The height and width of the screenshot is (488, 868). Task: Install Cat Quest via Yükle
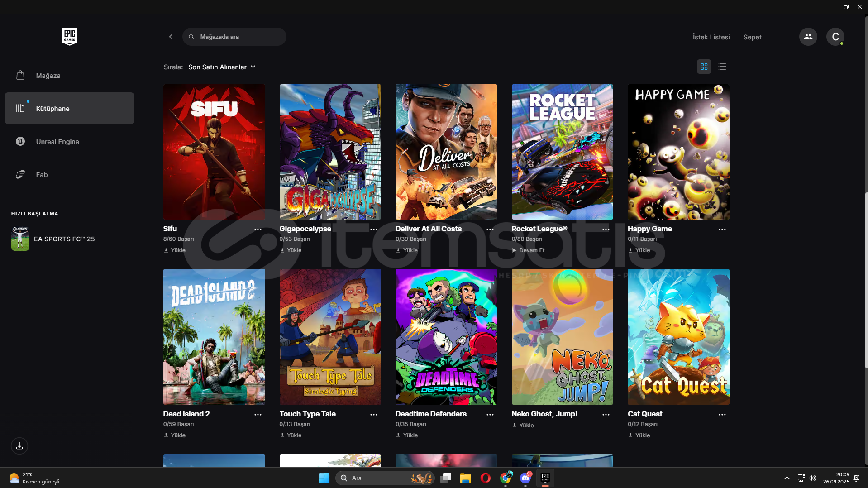[639, 435]
